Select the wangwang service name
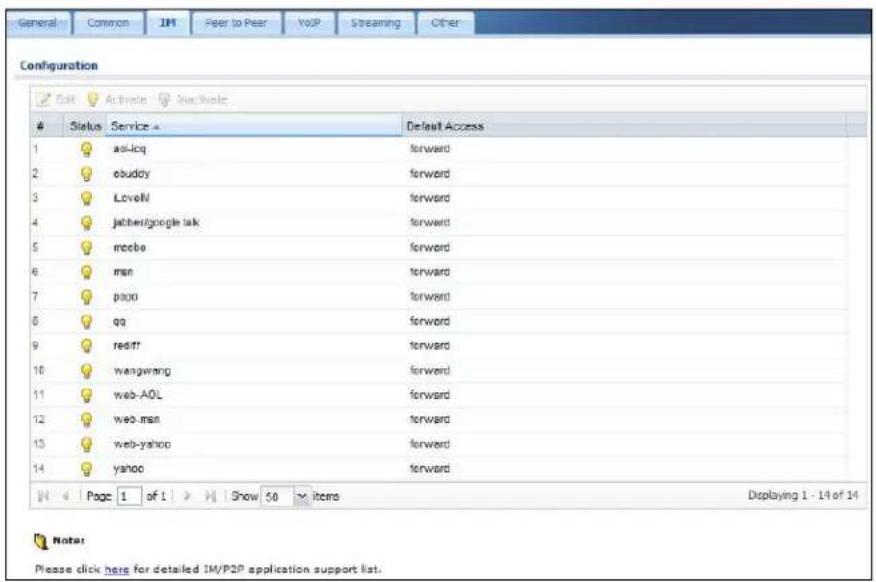The image size is (876, 582). (x=142, y=371)
